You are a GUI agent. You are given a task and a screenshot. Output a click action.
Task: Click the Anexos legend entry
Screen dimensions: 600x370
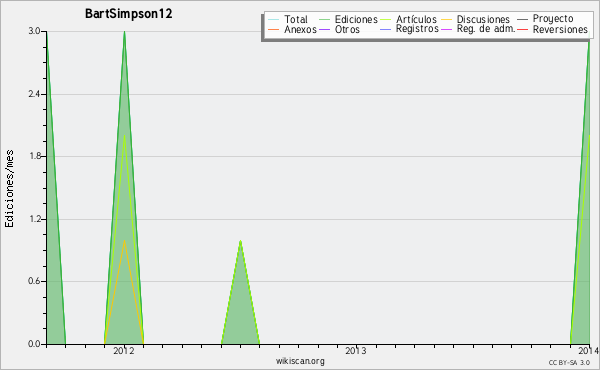[292, 29]
